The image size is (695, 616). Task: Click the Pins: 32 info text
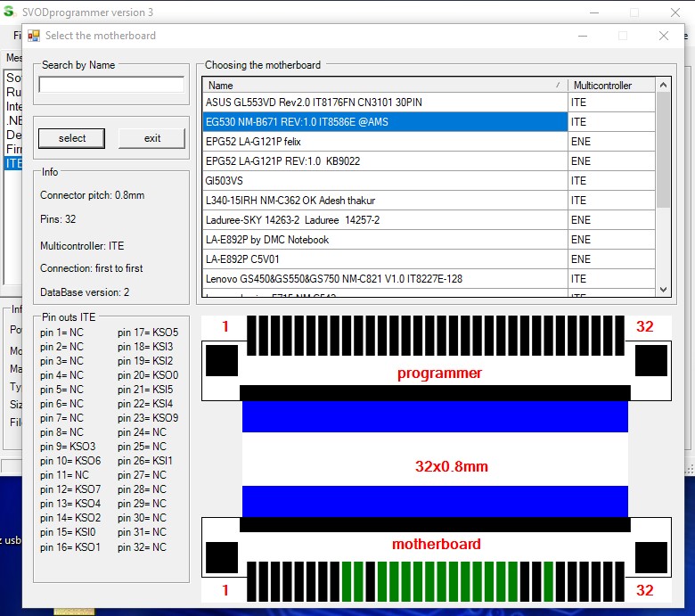58,219
